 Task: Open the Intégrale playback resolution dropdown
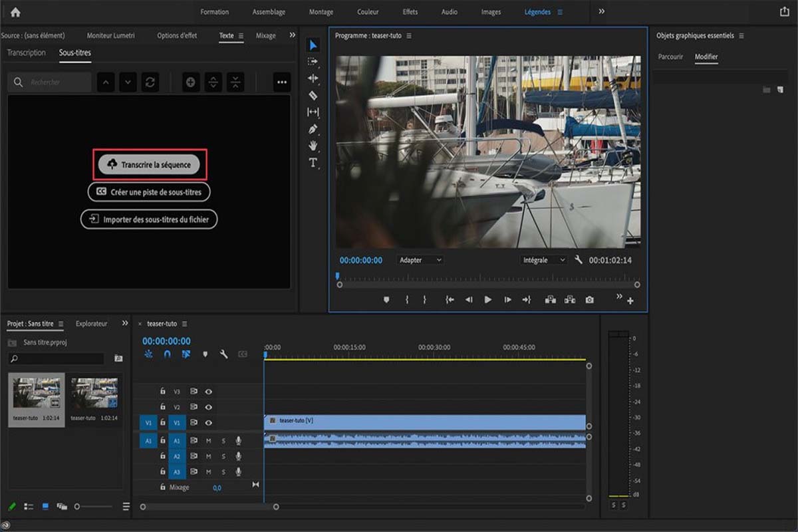[x=543, y=260]
